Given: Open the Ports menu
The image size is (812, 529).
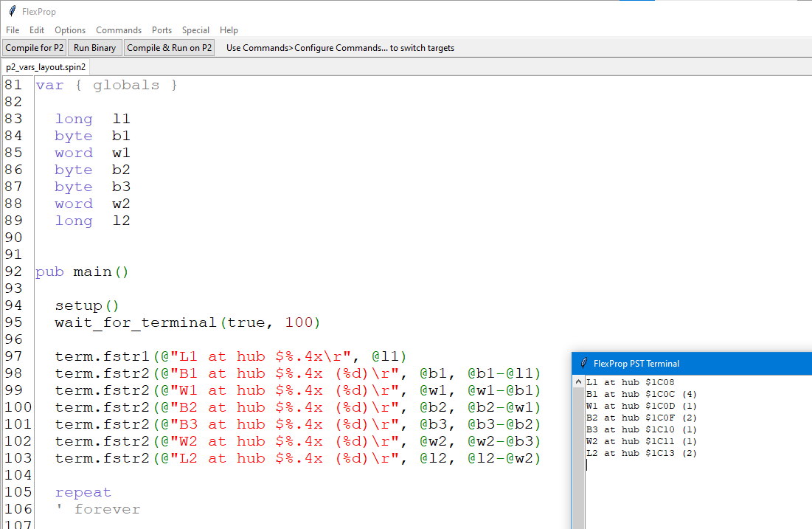Looking at the screenshot, I should (x=162, y=30).
